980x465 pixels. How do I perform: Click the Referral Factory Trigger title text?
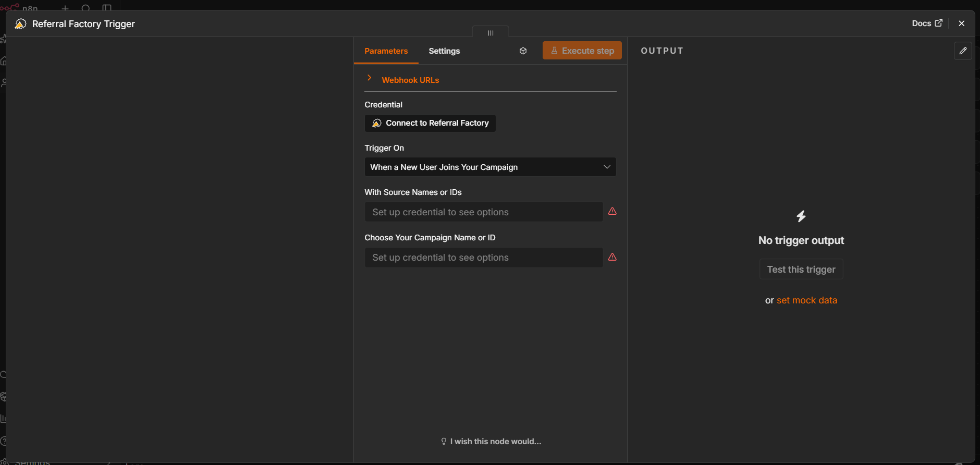pos(83,24)
